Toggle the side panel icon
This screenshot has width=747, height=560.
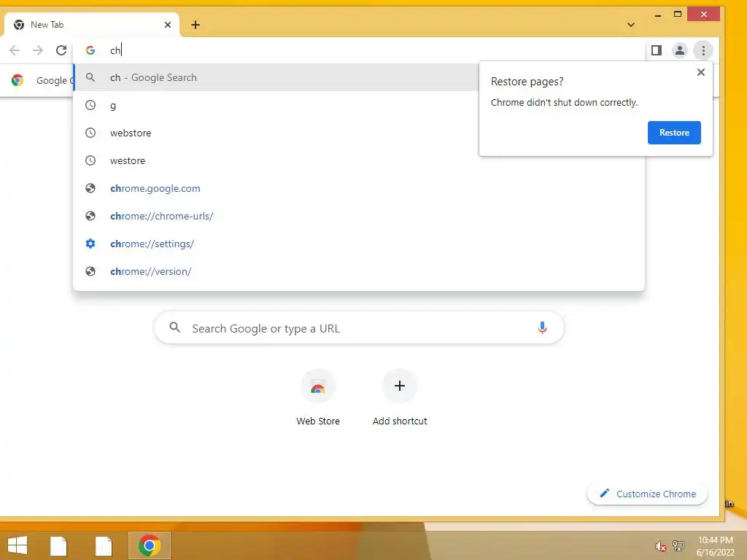(x=657, y=50)
